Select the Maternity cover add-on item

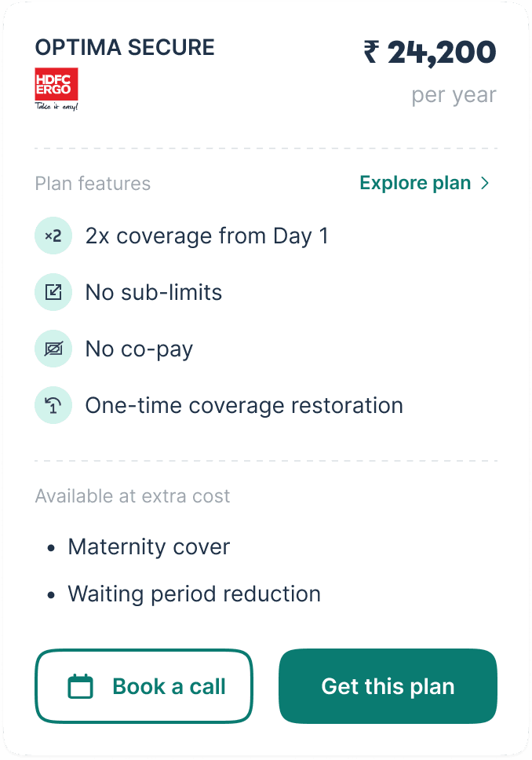coord(149,546)
